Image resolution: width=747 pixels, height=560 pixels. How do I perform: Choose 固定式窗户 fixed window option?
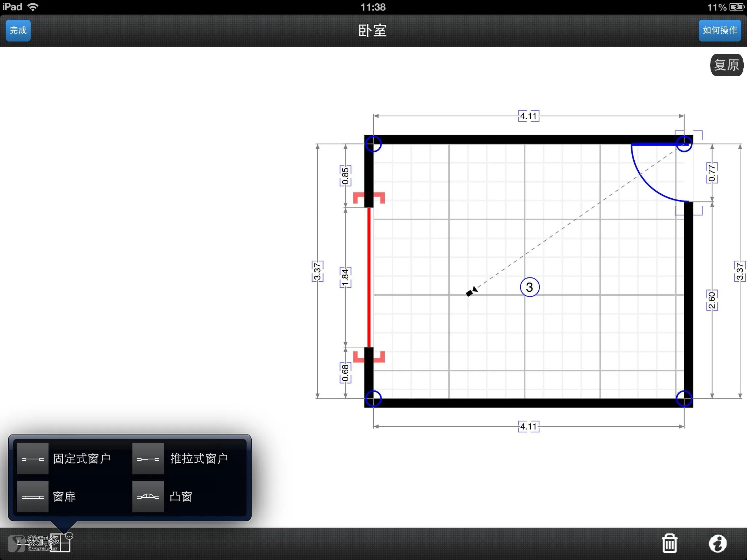click(65, 459)
